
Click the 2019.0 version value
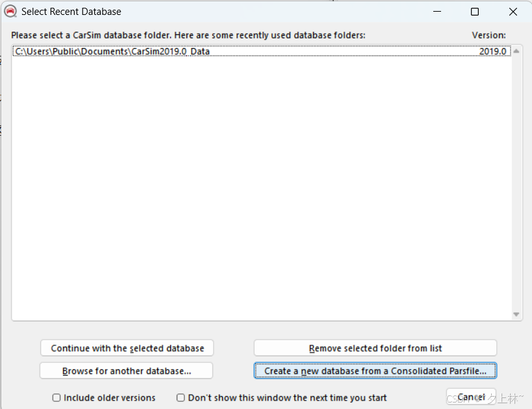pos(492,51)
